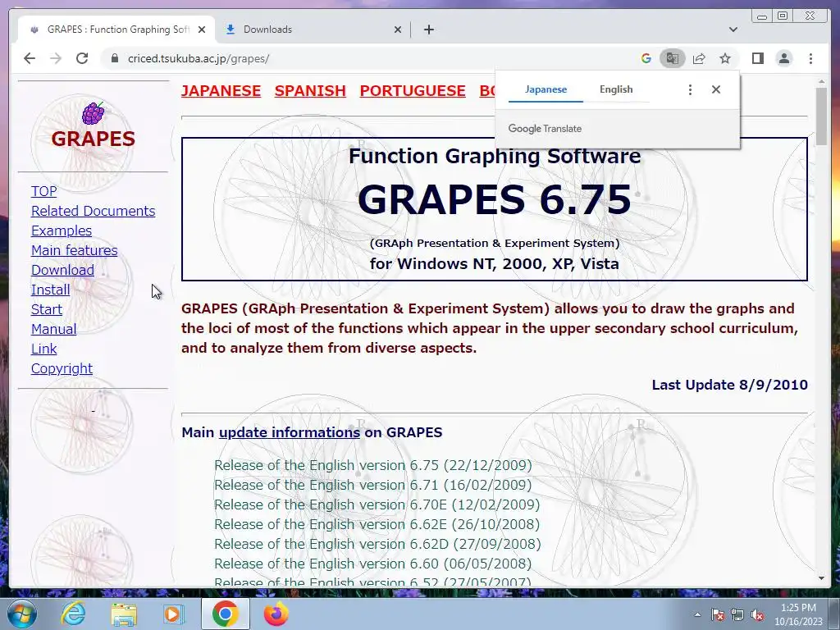Show hidden system tray icons
The image size is (840, 630).
[x=697, y=614]
